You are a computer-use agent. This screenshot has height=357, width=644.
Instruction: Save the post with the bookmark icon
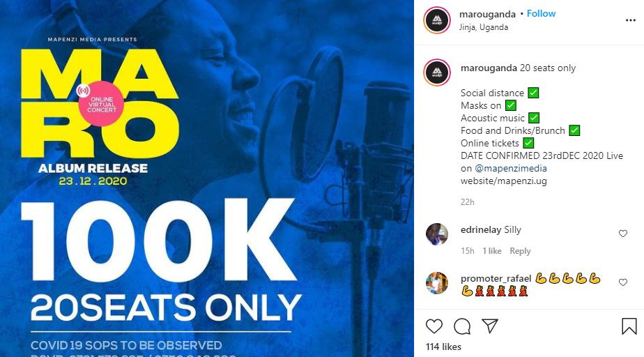coord(629,326)
